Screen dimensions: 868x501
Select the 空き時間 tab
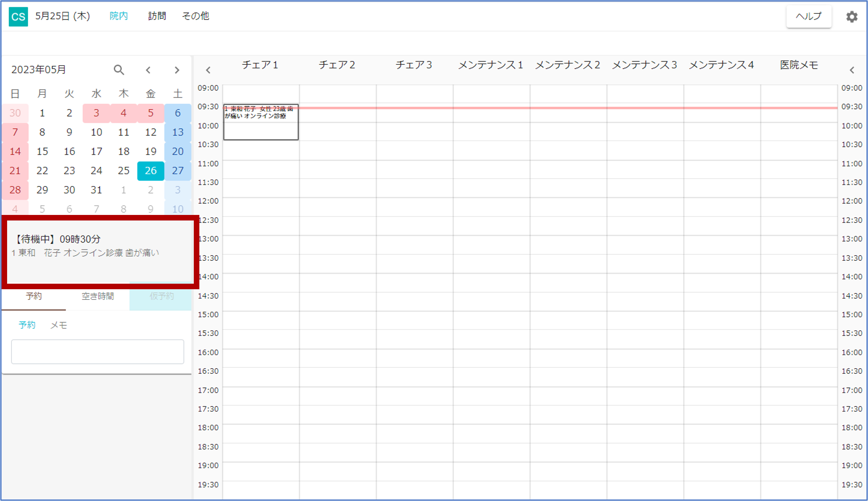[97, 296]
